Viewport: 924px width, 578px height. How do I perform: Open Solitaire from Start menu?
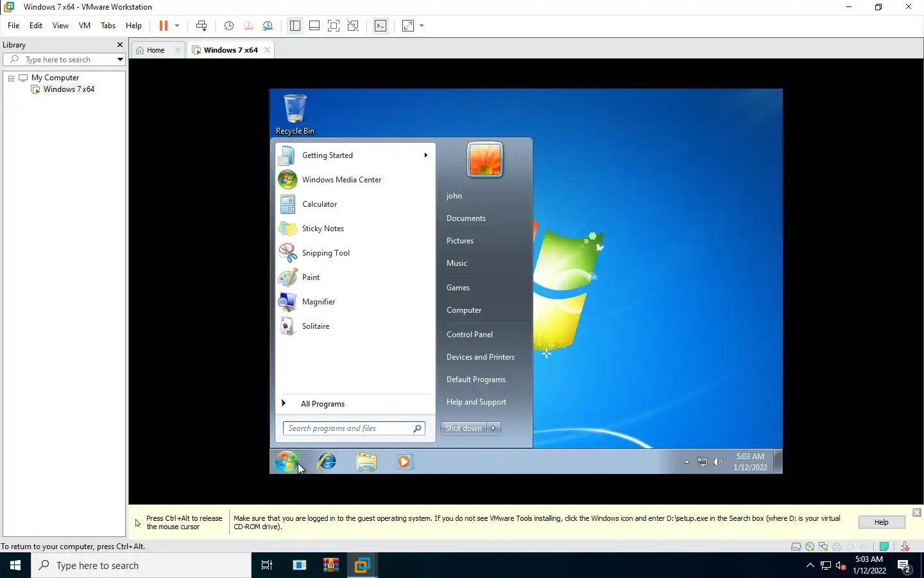(355, 326)
